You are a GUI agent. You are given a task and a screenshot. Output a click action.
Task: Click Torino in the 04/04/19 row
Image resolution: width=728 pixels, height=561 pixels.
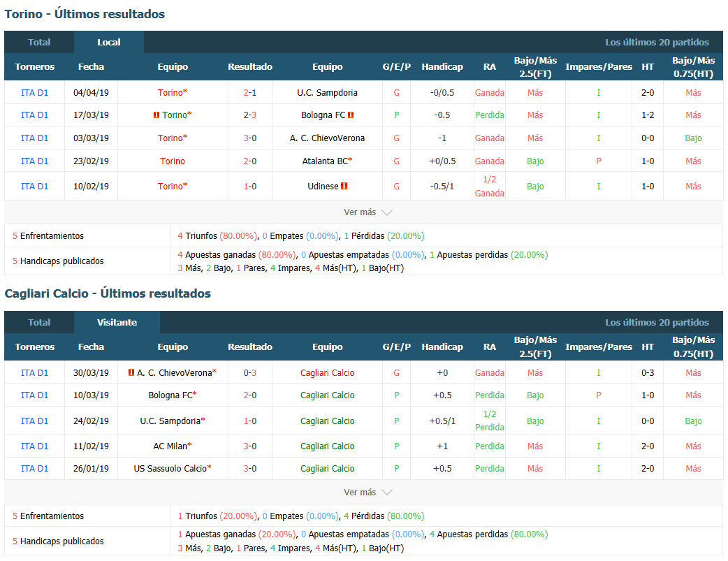pyautogui.click(x=170, y=93)
